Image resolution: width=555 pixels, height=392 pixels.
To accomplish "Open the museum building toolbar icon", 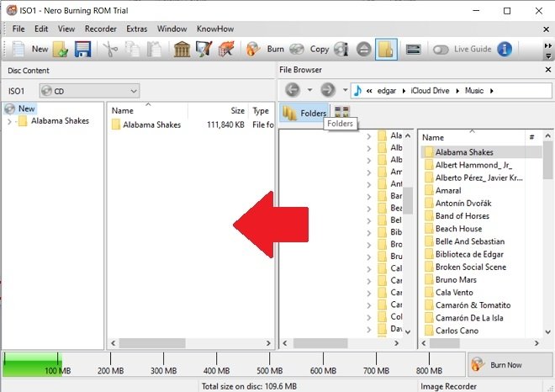I will click(x=182, y=49).
